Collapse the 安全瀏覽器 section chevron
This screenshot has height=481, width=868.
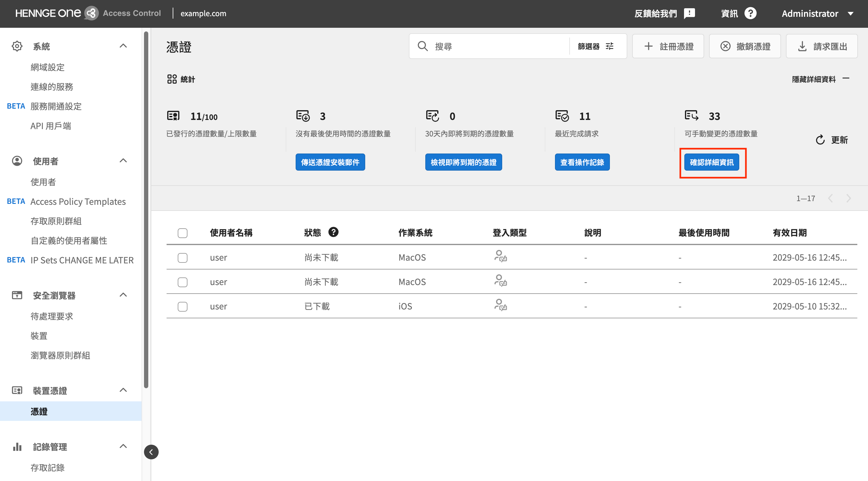point(123,295)
